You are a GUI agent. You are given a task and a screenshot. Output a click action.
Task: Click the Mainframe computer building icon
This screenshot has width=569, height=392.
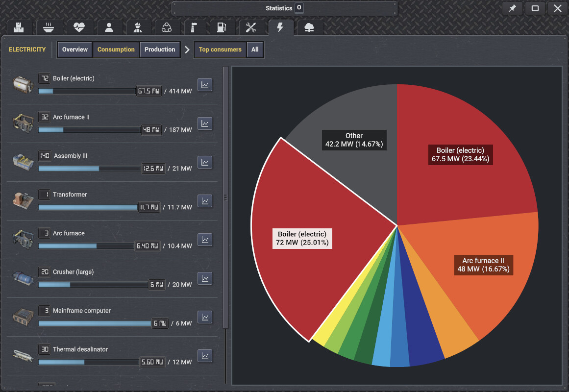coord(23,317)
